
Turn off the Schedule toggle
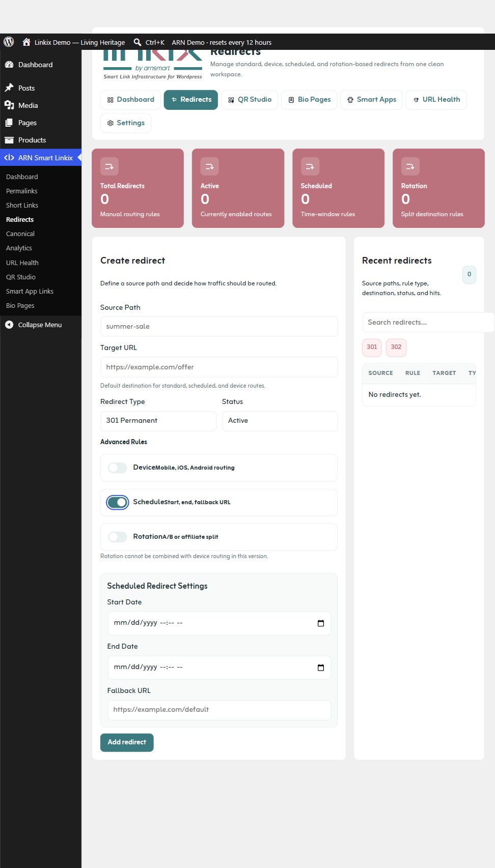pos(118,502)
